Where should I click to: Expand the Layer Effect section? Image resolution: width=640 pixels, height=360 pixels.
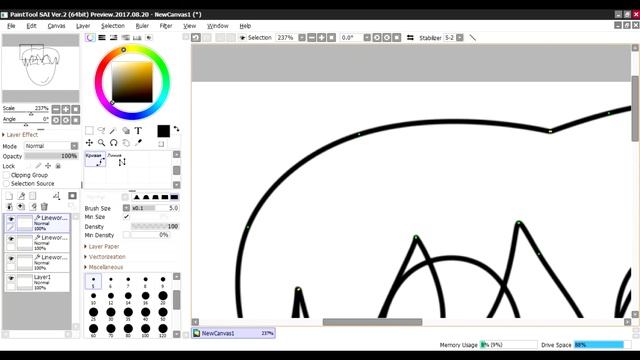pyautogui.click(x=20, y=135)
